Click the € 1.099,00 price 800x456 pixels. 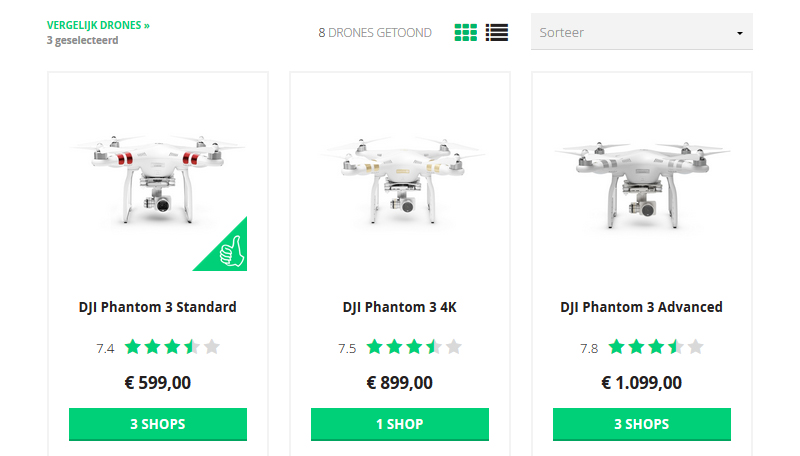[642, 382]
